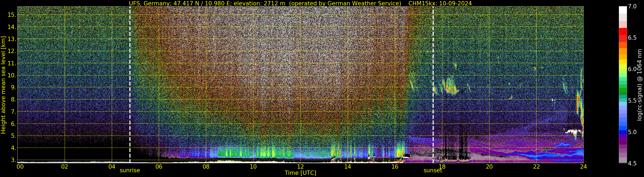Click the "4." km tick on the height axis

click(x=13, y=148)
